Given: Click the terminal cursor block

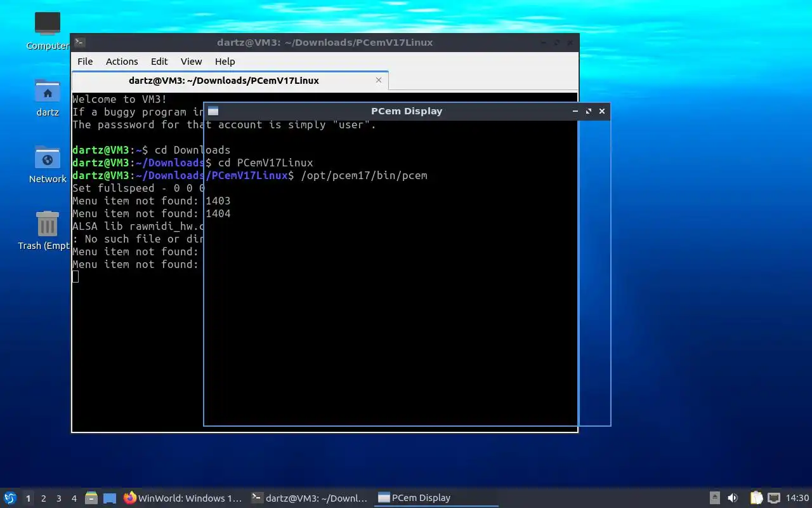Looking at the screenshot, I should (x=75, y=276).
